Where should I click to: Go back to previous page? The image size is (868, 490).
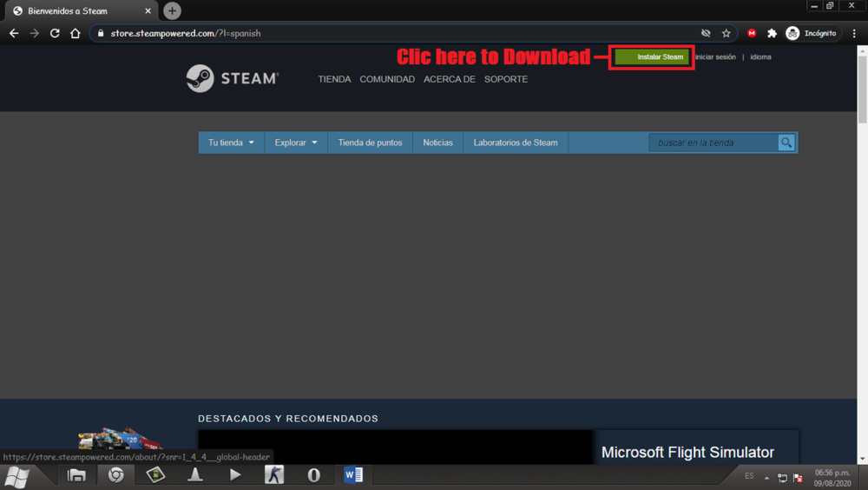pos(14,33)
